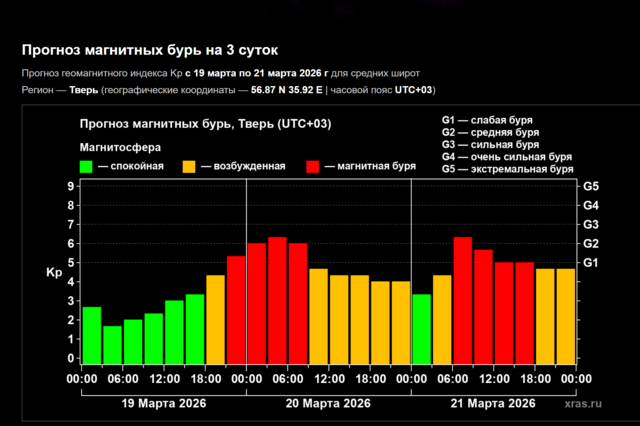Click the date range 'с 19 марта по 21 марта 2026 г'
Viewport: 640px width, 426px height.
coord(257,73)
